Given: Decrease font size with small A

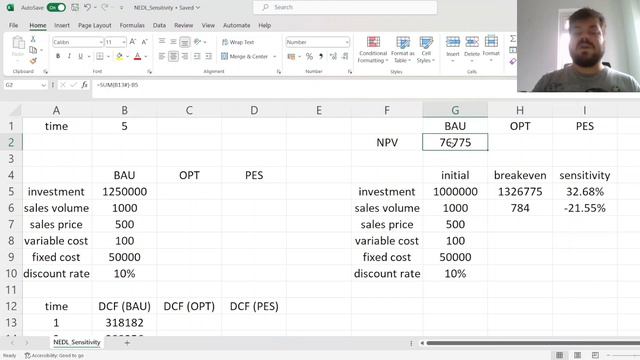Looking at the screenshot, I should [x=144, y=42].
